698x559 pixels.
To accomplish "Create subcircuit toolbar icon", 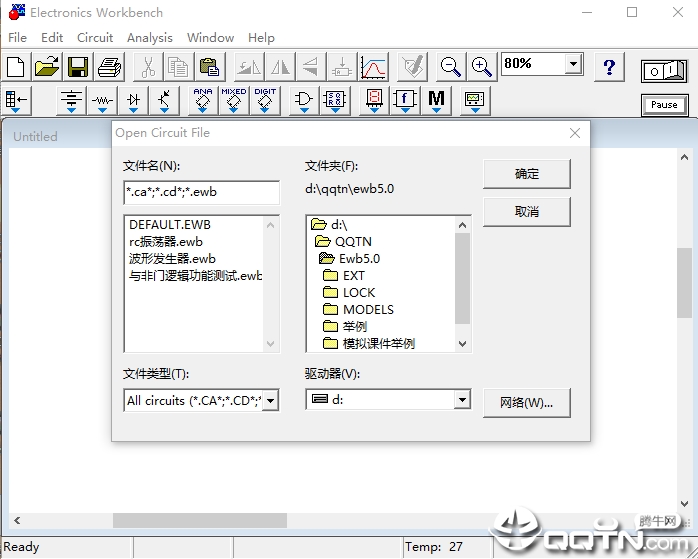I will pyautogui.click(x=342, y=67).
